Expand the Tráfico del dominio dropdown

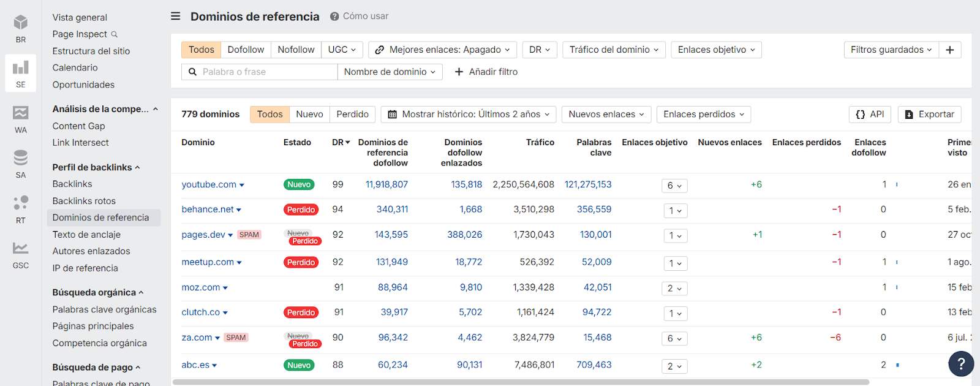coord(614,50)
